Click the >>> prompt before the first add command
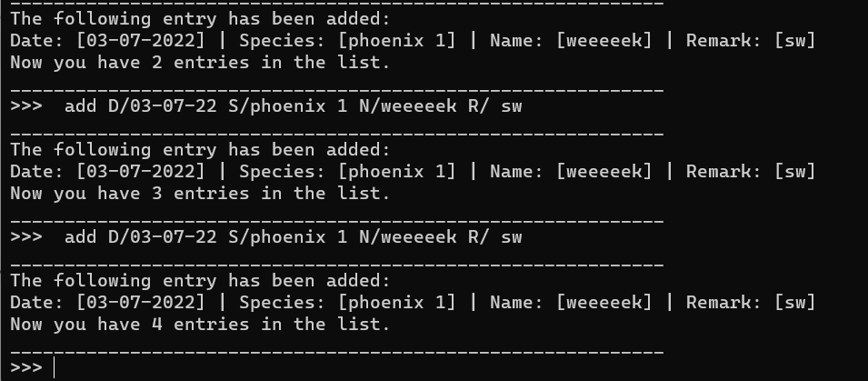868x381 pixels. 26,106
